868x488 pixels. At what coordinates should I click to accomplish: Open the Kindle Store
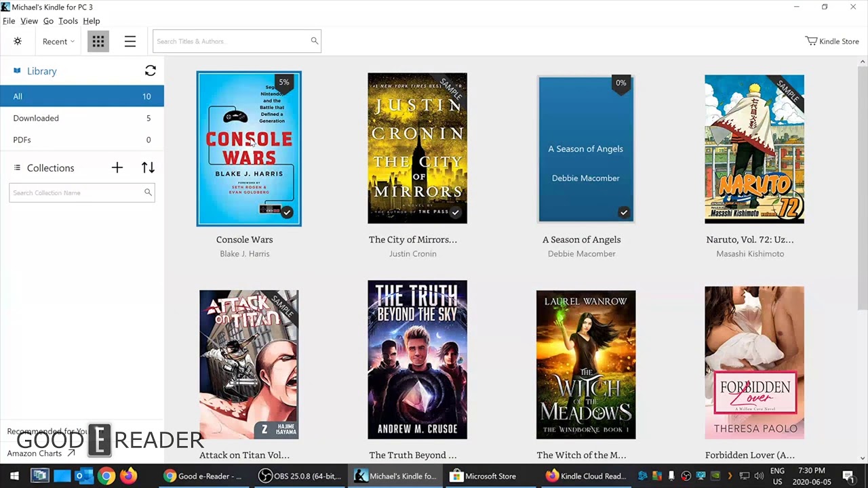click(x=832, y=41)
